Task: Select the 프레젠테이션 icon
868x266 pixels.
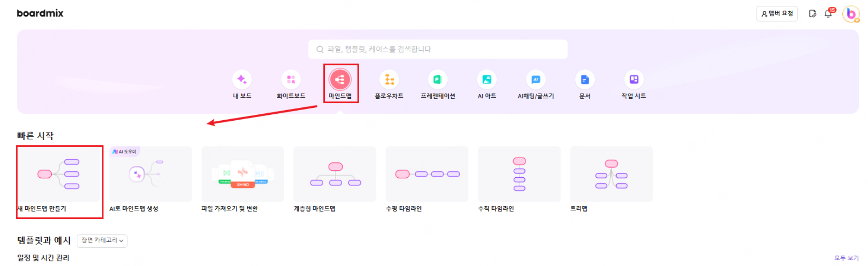Action: [438, 80]
